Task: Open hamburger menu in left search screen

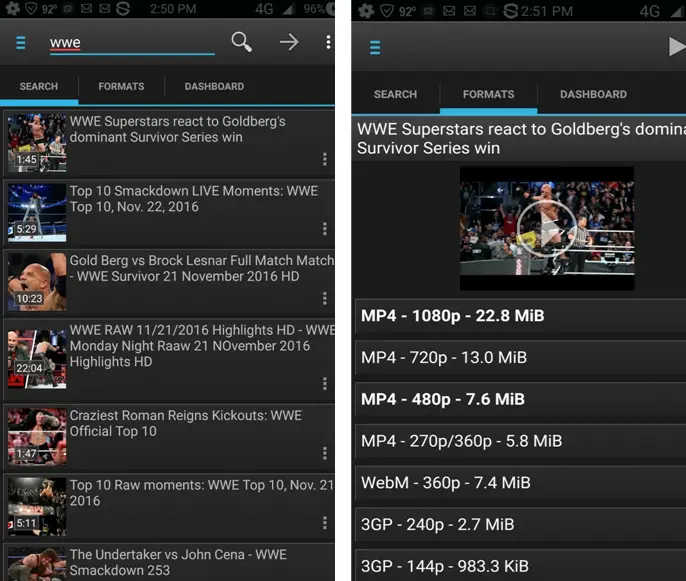Action: [21, 43]
